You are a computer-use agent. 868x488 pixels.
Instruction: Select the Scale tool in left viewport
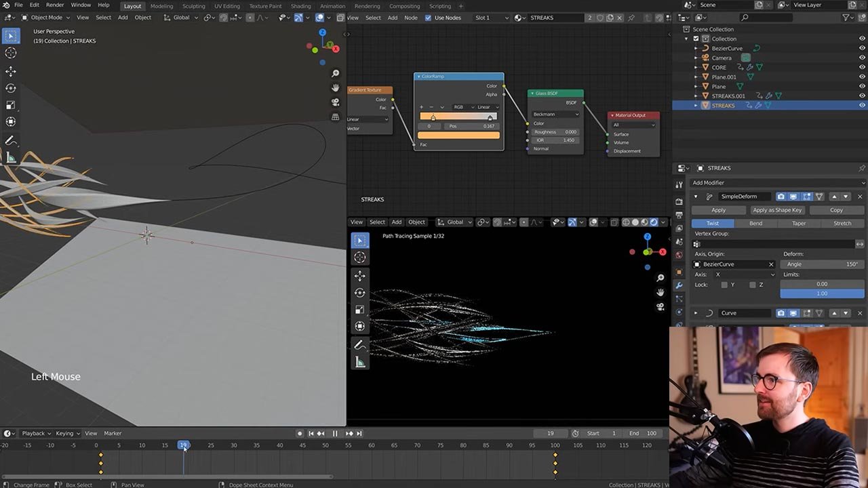(x=11, y=105)
